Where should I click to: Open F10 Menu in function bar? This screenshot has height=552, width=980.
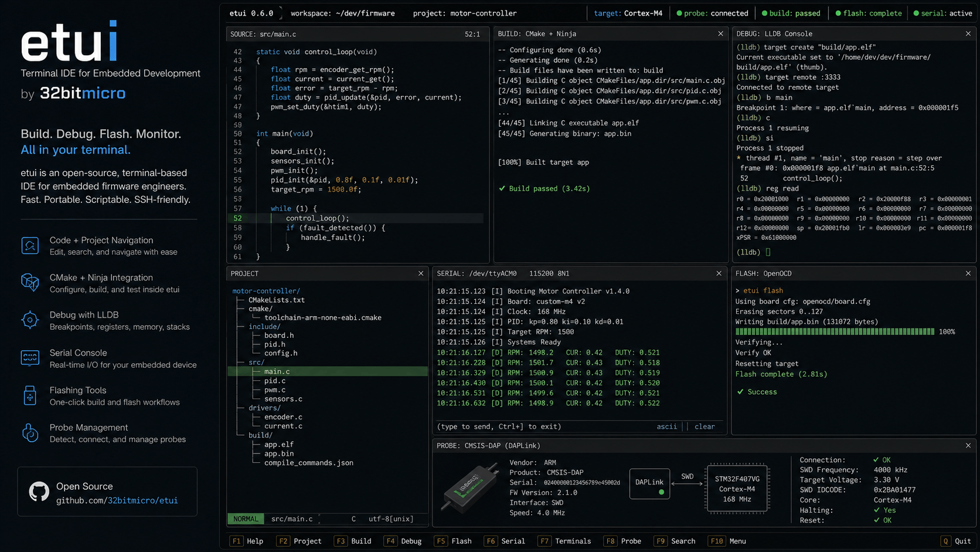(727, 541)
